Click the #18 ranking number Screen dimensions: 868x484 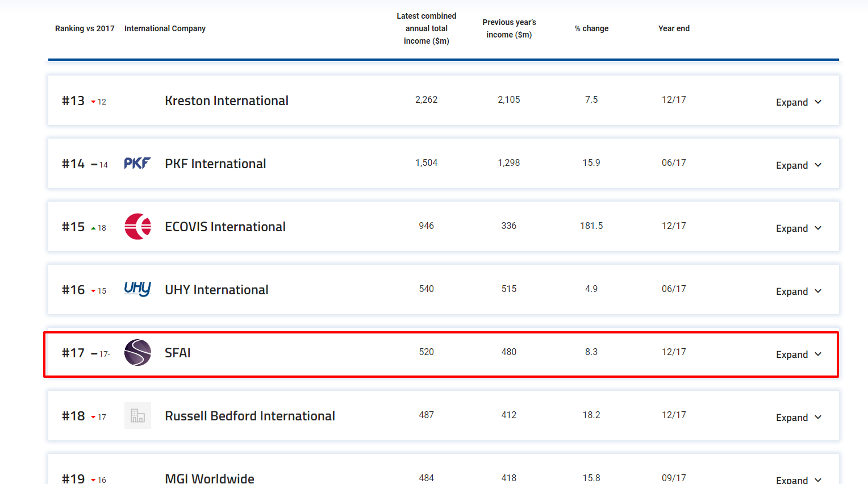tap(73, 416)
